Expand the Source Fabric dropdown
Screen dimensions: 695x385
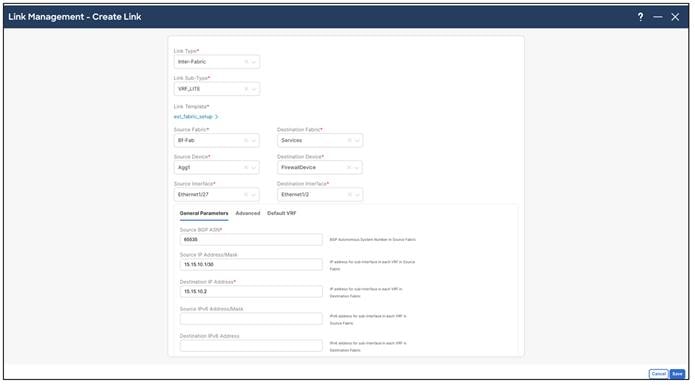[x=254, y=140]
